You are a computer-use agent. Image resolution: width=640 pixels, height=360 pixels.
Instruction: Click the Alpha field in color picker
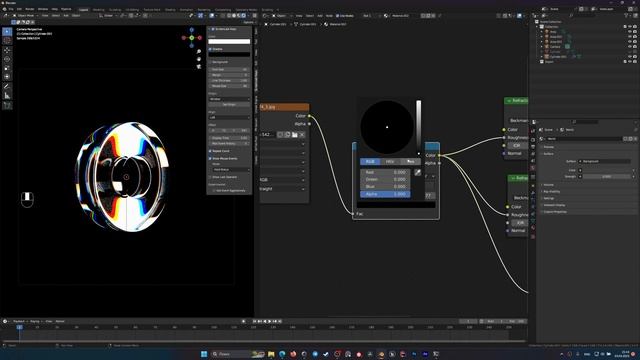coord(385,194)
